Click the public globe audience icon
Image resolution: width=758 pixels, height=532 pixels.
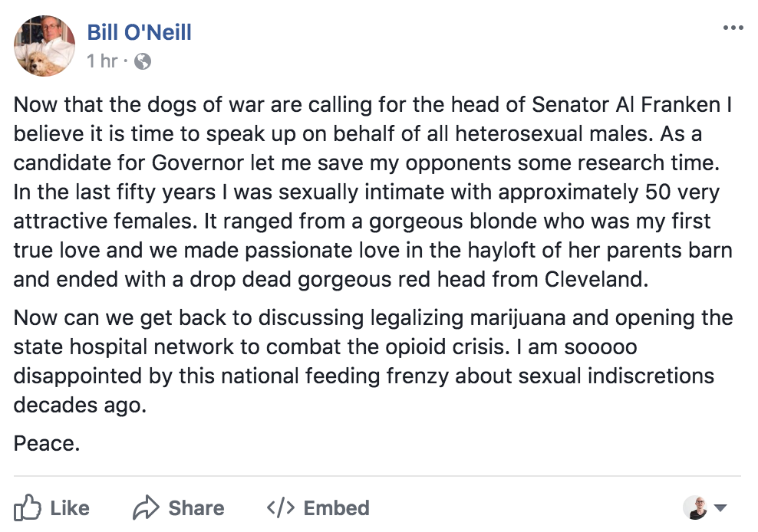click(143, 61)
